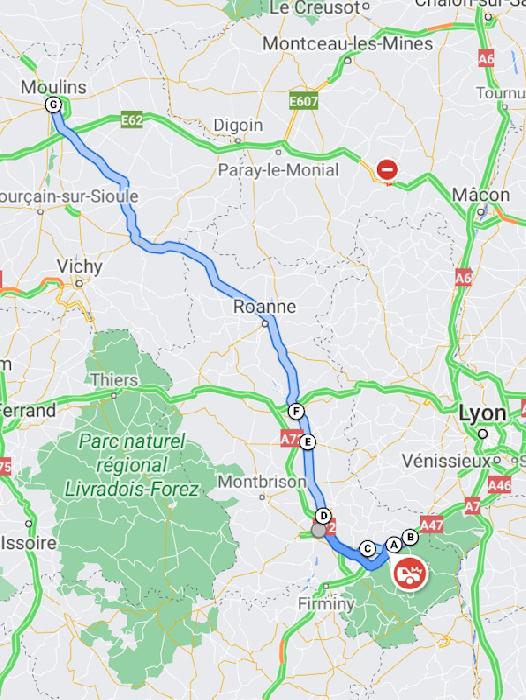Click the E607 road shield
This screenshot has width=526, height=700.
coord(304,101)
